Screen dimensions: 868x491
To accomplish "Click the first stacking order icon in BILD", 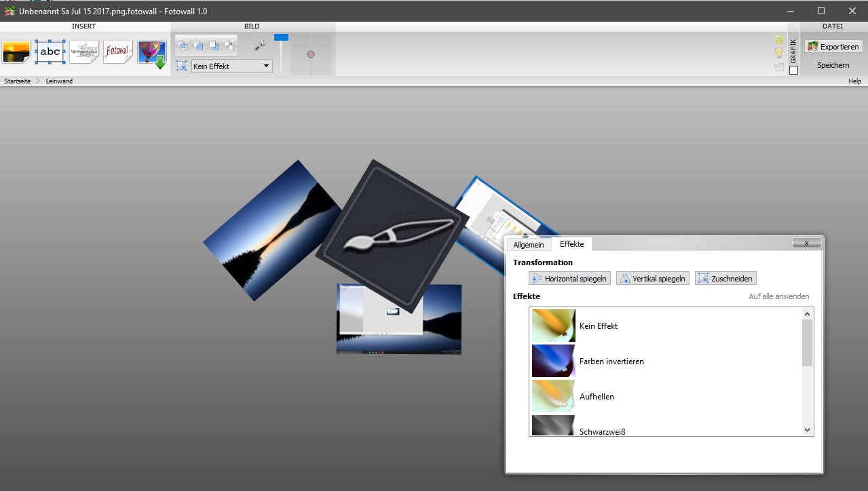I will (x=183, y=45).
